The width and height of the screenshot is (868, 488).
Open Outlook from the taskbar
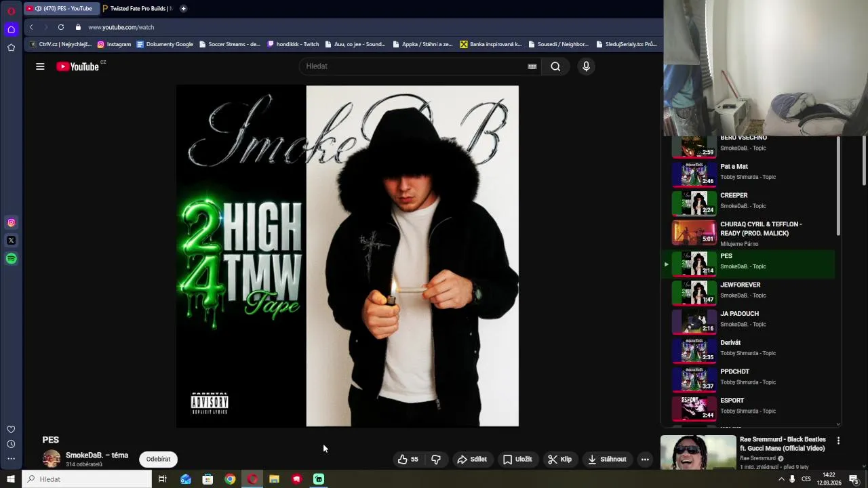(x=185, y=479)
